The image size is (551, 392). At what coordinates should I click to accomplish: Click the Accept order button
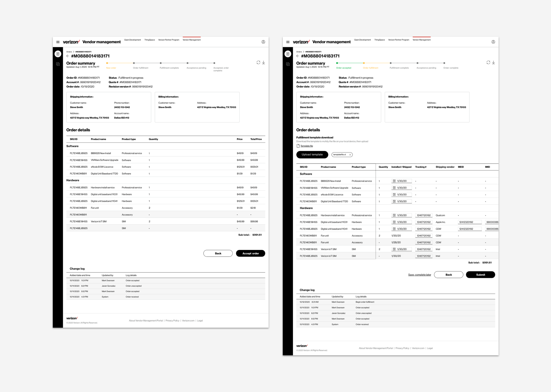250,254
